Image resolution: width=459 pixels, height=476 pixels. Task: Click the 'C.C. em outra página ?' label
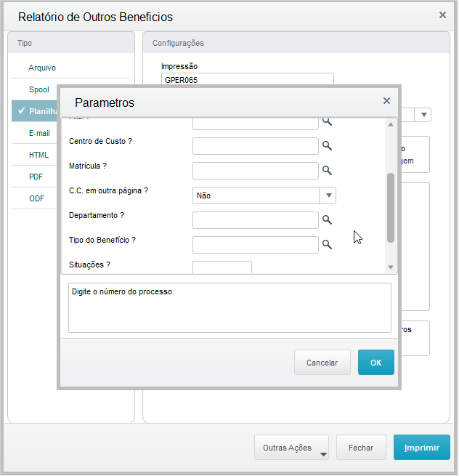pyautogui.click(x=108, y=190)
